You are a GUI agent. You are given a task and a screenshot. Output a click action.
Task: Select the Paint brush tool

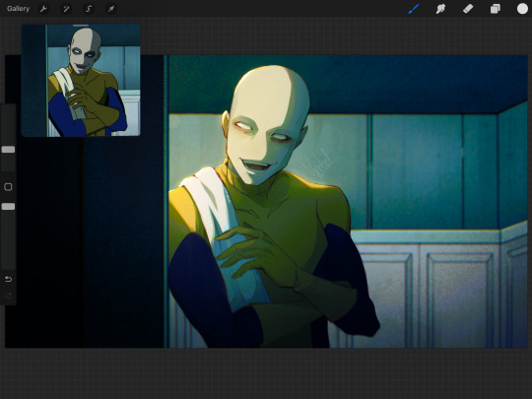tap(414, 9)
